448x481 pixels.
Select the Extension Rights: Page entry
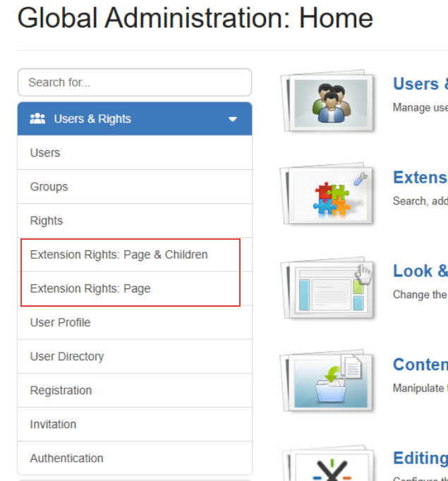pos(90,288)
